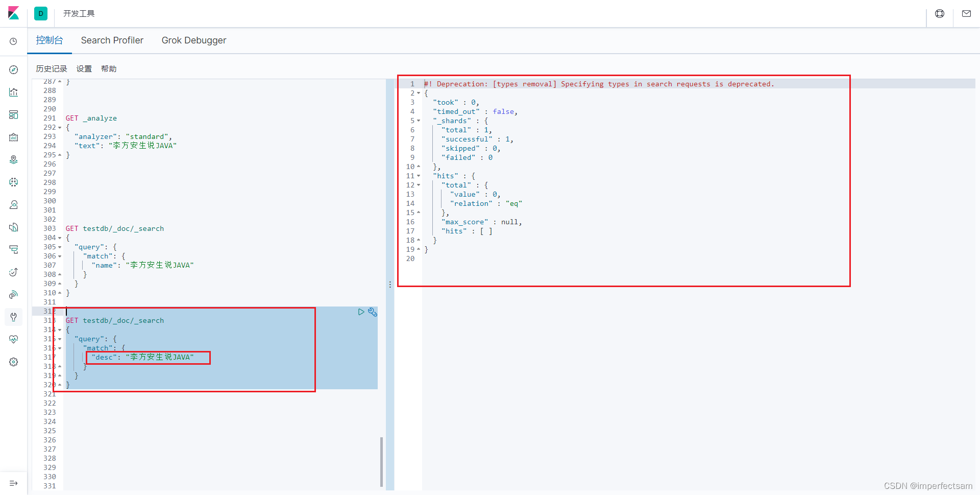Click the "timed_out" : false output line
Viewport: 980px width, 495px height.
click(x=475, y=112)
